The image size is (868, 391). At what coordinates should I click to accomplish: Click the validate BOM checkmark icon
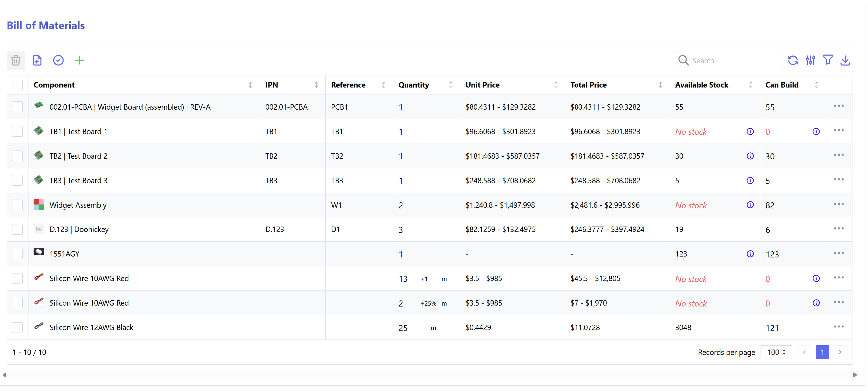(x=58, y=60)
